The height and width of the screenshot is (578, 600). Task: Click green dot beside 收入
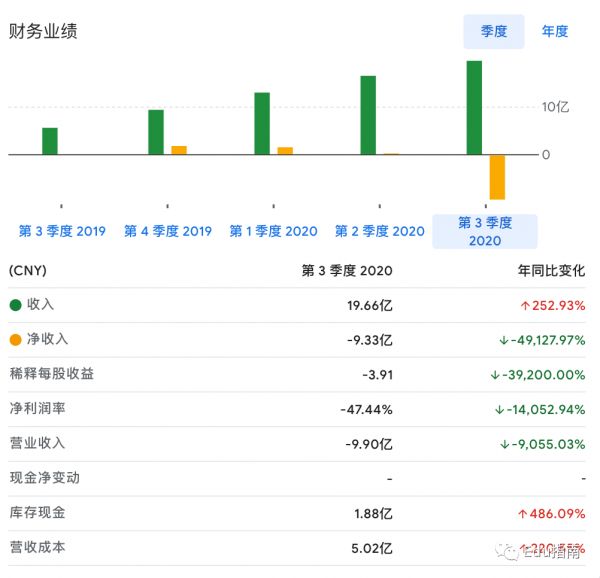(15, 305)
